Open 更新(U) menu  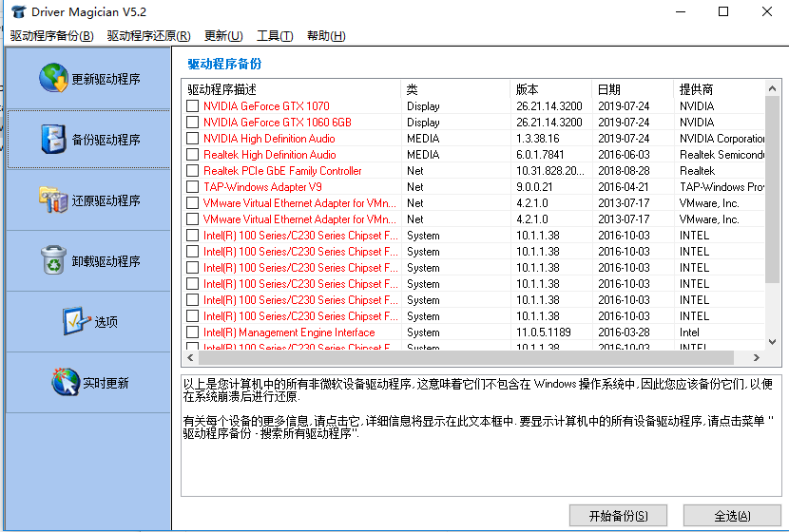(223, 36)
